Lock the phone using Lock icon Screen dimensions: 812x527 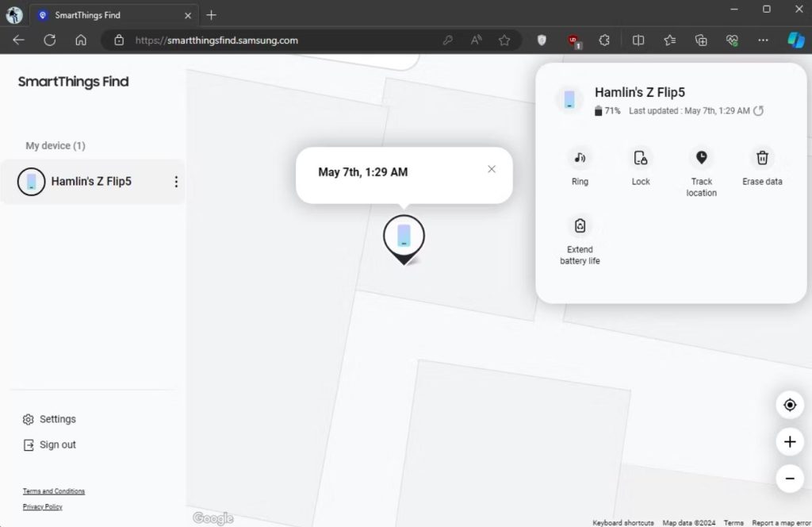[x=641, y=158]
